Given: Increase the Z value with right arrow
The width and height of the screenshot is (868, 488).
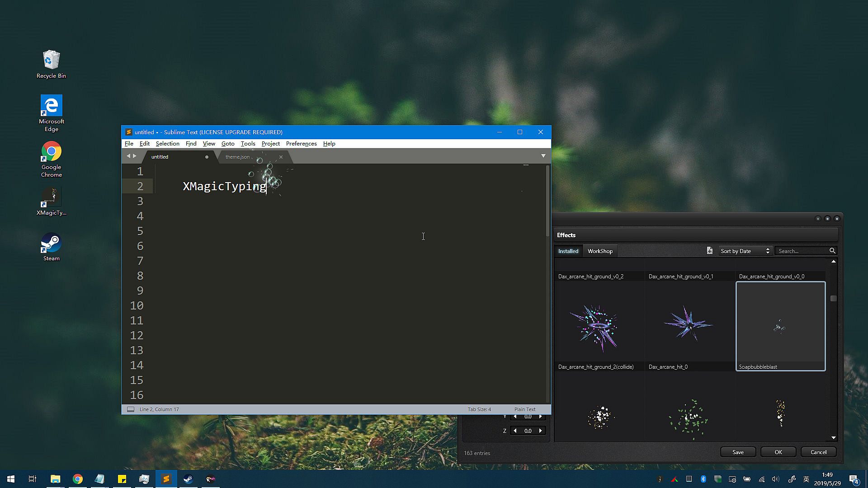Looking at the screenshot, I should click(x=541, y=431).
